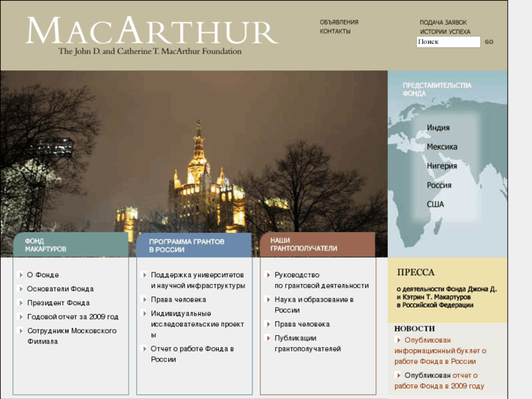This screenshot has width=532, height=399.
Task: Click arrow bullet beside Поддержка университетов
Action: coord(145,275)
